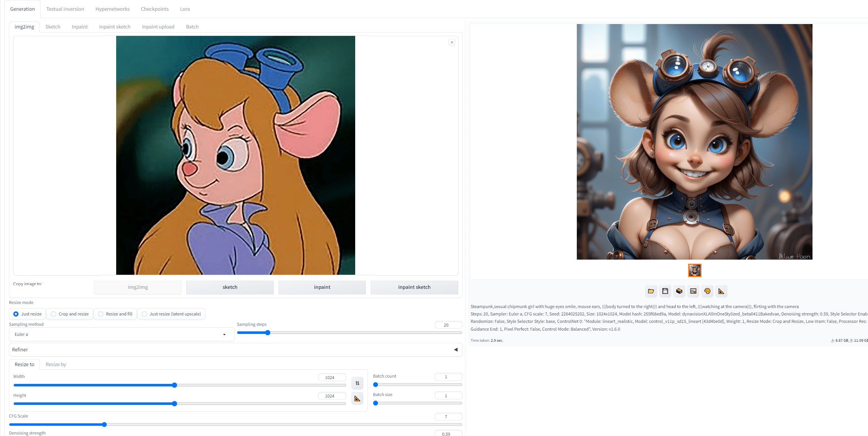The image size is (868, 436).
Task: Expand the Refiner section
Action: (x=235, y=349)
